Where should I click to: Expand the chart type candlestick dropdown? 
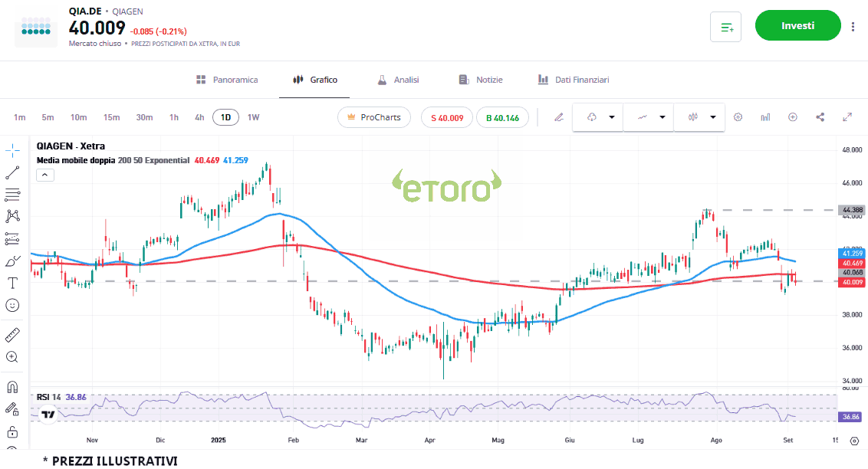point(713,117)
